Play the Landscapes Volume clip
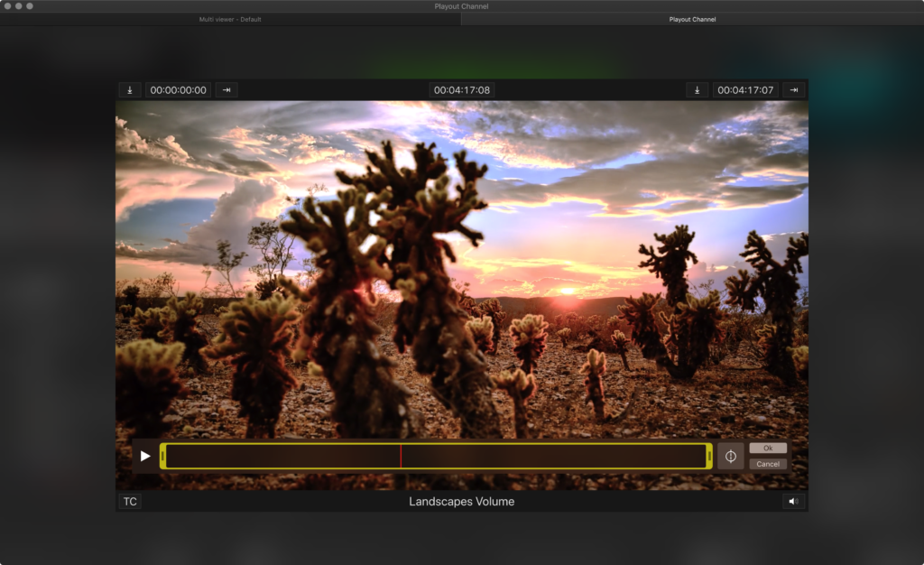924x565 pixels. (x=145, y=456)
